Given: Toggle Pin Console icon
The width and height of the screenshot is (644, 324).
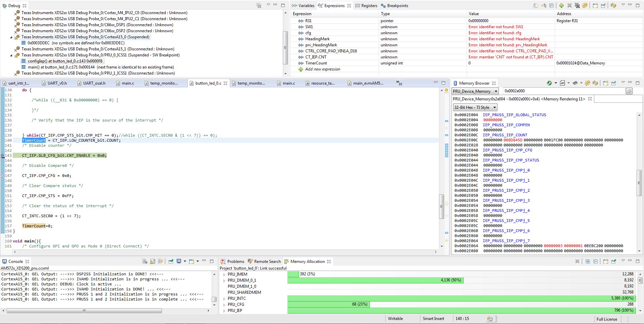Looking at the screenshot, I should 171,261.
